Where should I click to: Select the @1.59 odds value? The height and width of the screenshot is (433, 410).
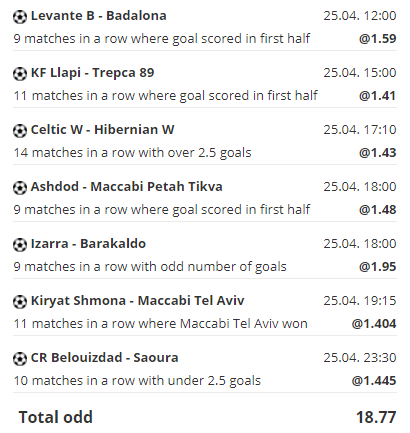pyautogui.click(x=378, y=39)
